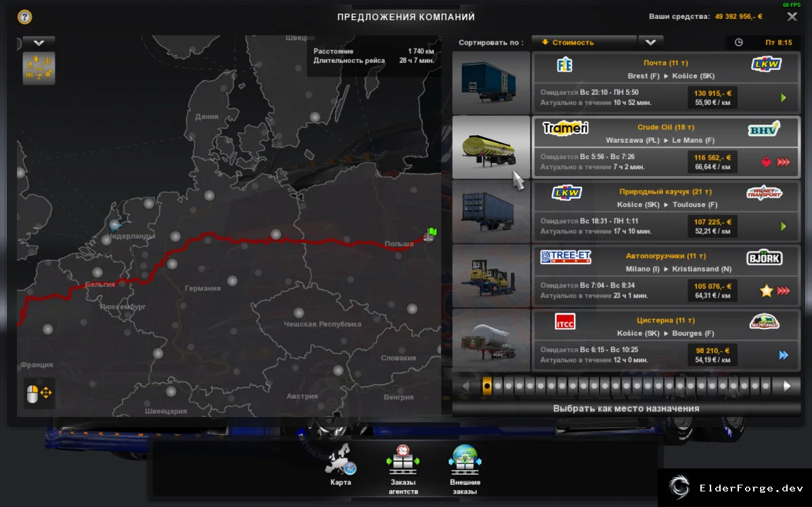
Task: Click the green arrow on Природный каучук job
Action: tap(784, 226)
